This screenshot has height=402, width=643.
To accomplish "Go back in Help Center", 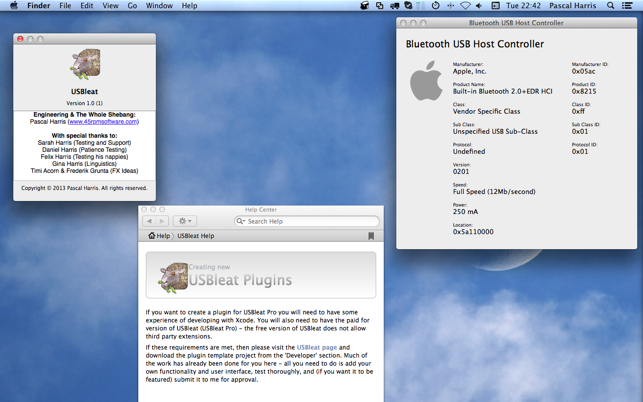I will (x=149, y=221).
